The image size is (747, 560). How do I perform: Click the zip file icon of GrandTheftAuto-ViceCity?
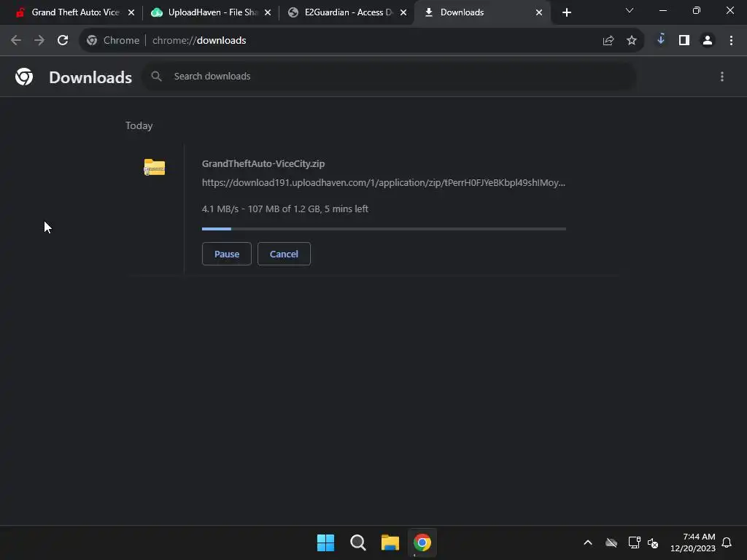click(155, 167)
